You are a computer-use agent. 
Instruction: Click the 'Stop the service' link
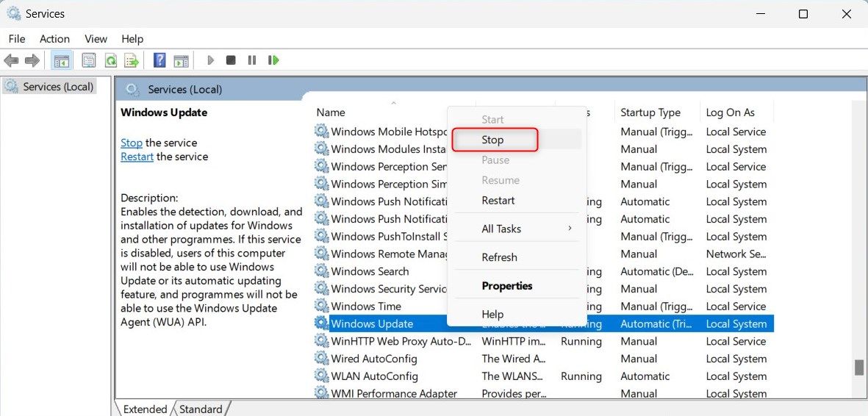pyautogui.click(x=131, y=143)
